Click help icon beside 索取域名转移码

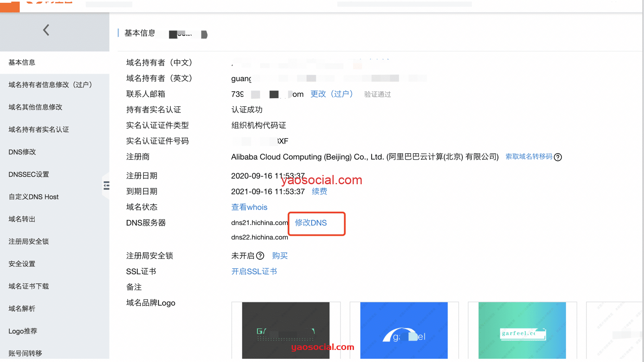point(558,157)
